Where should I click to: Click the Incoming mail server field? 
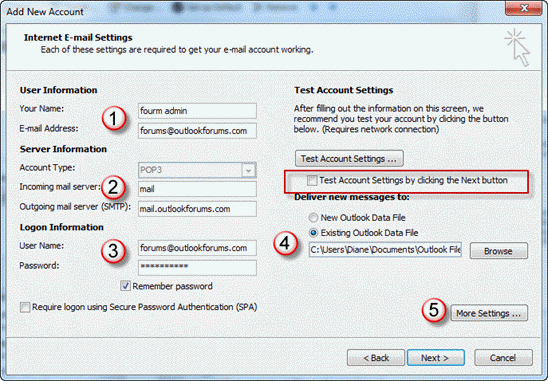point(197,189)
